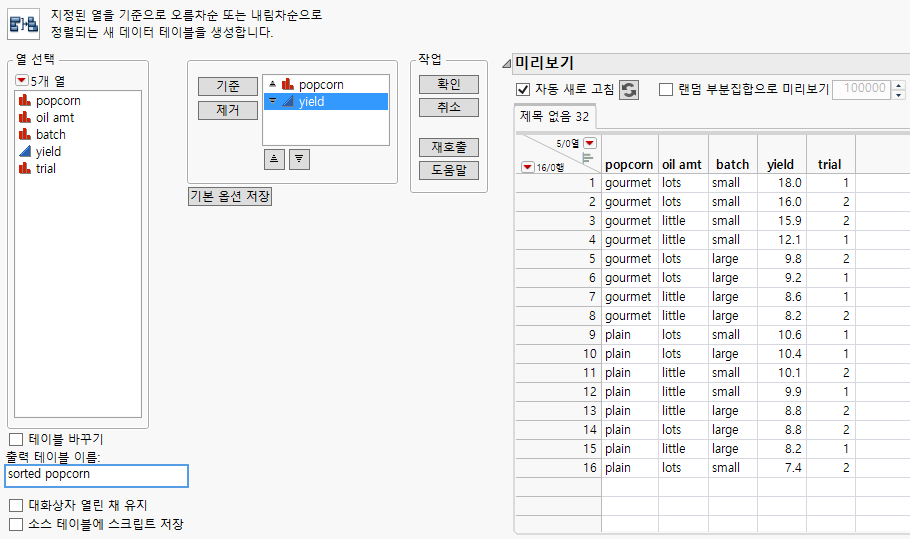Click the 기본 옵션 저장 button

(x=230, y=197)
